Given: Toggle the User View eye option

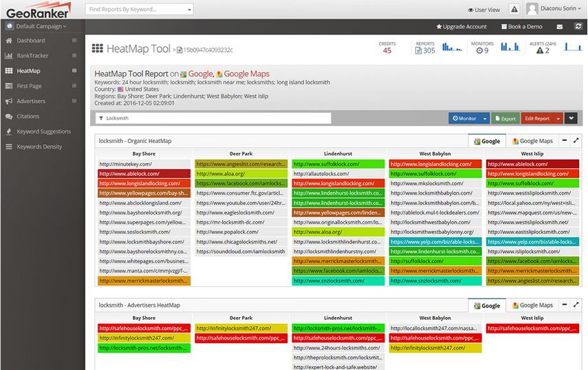Looking at the screenshot, I should pos(483,10).
